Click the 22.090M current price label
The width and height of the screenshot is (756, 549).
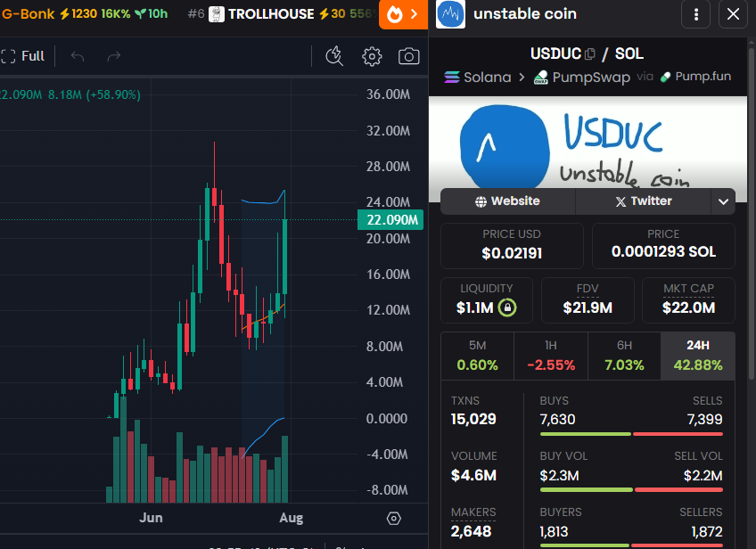coord(390,220)
